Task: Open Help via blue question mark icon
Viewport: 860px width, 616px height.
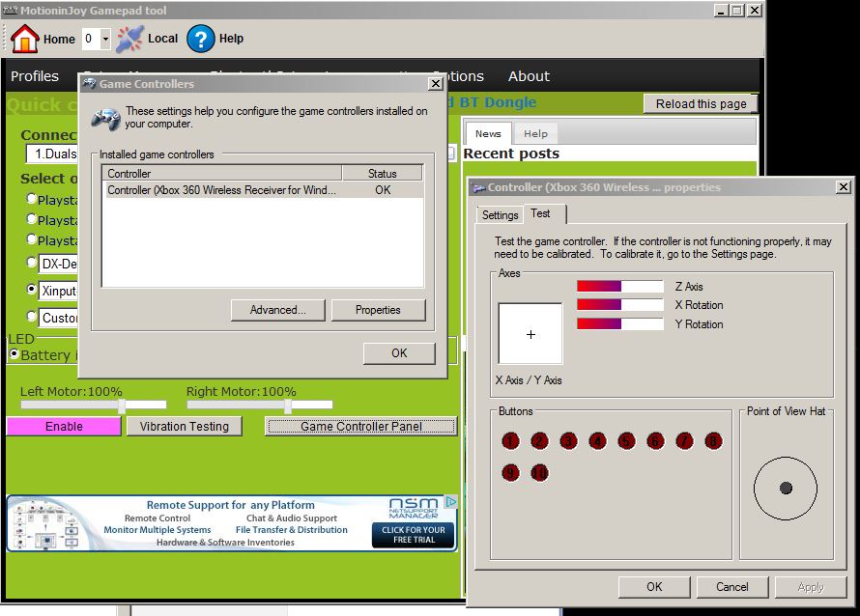Action: pyautogui.click(x=200, y=39)
